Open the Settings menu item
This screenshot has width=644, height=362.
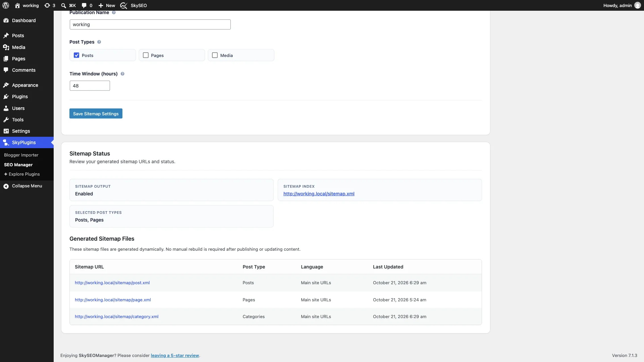click(x=27, y=131)
